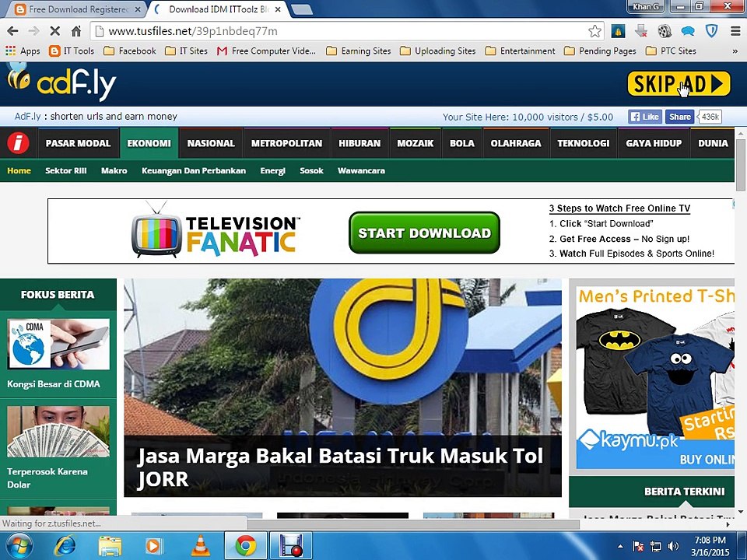Open the Pending Pages bookmarks folder
Image resolution: width=747 pixels, height=560 pixels.
coord(600,51)
